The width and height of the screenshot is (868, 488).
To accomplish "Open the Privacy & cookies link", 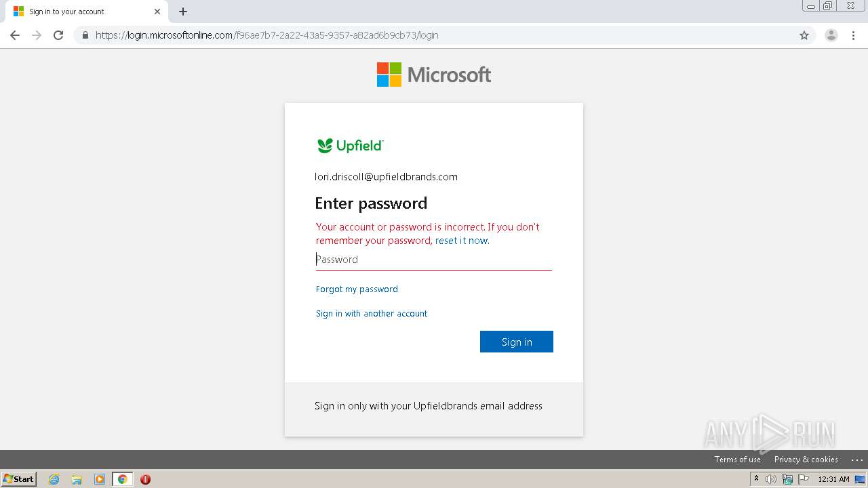I will click(x=806, y=460).
